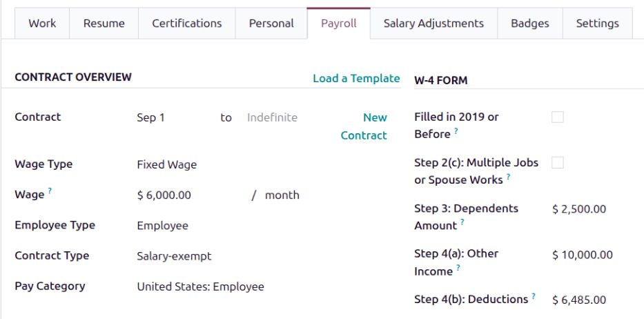Click help icon beside Filled in 2019 or Before

point(456,130)
